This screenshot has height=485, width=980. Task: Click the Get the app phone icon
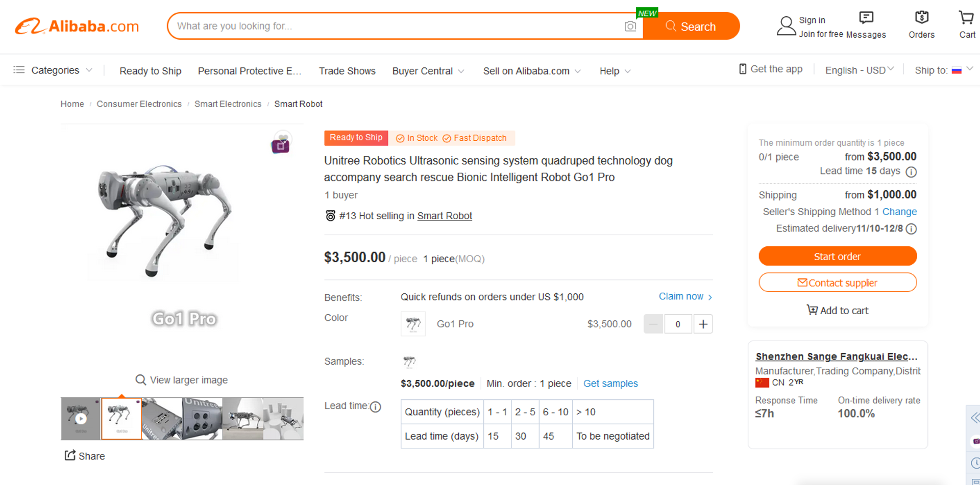click(x=743, y=69)
